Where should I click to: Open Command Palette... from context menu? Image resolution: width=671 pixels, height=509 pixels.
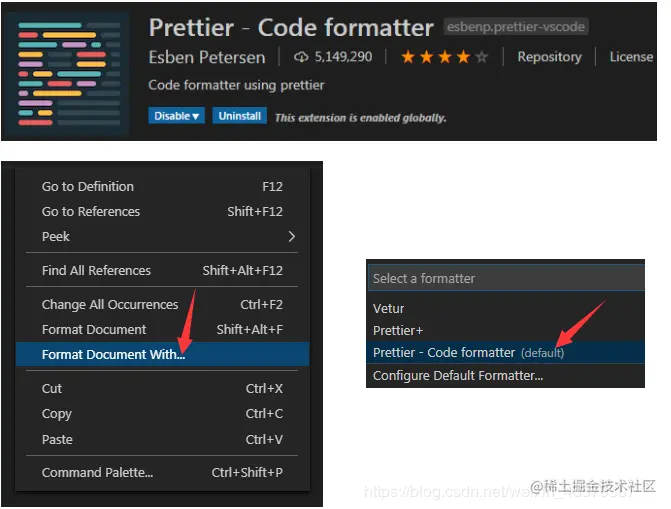click(162, 473)
